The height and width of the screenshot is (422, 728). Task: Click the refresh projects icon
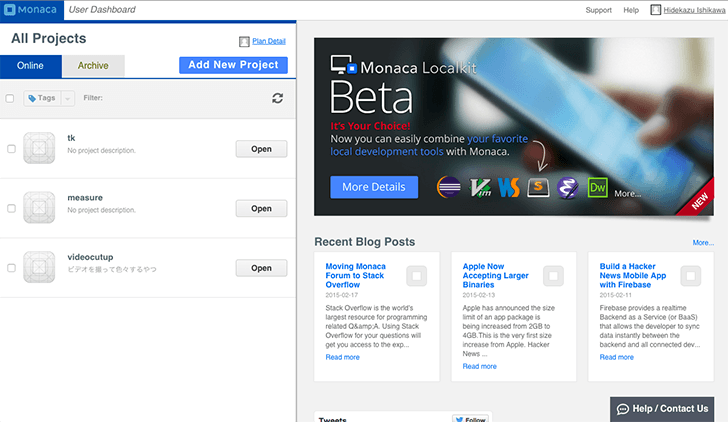click(278, 98)
